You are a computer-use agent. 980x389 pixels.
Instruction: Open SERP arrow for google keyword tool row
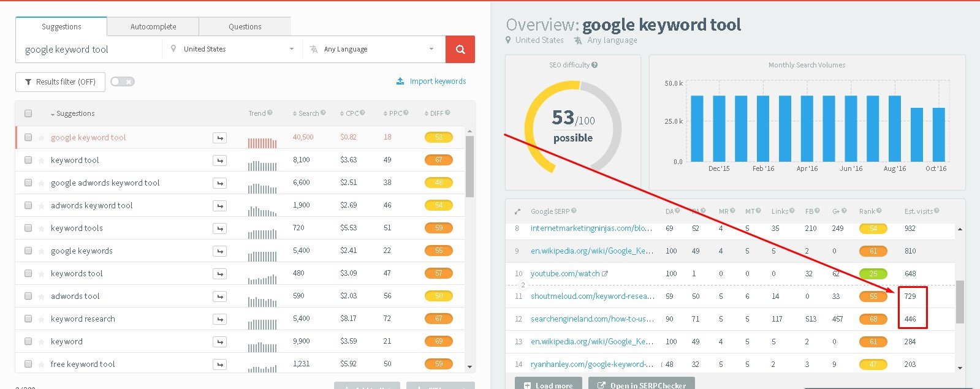(x=219, y=138)
